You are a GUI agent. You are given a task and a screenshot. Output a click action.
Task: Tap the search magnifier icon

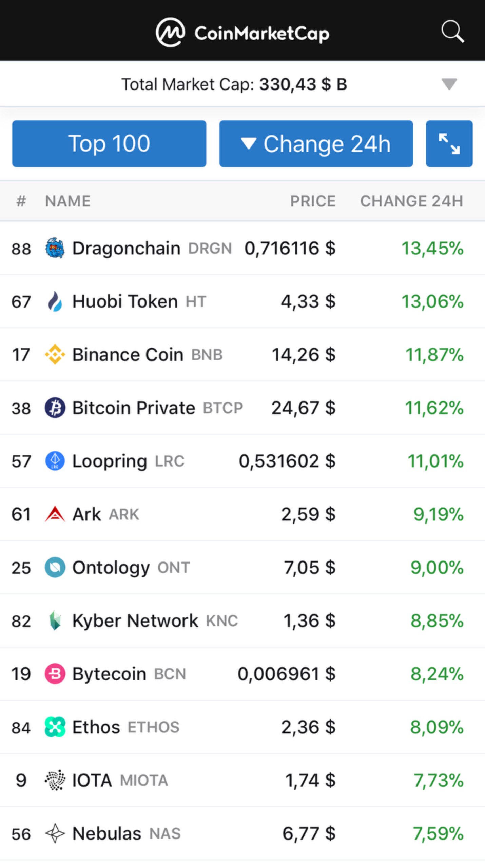452,32
